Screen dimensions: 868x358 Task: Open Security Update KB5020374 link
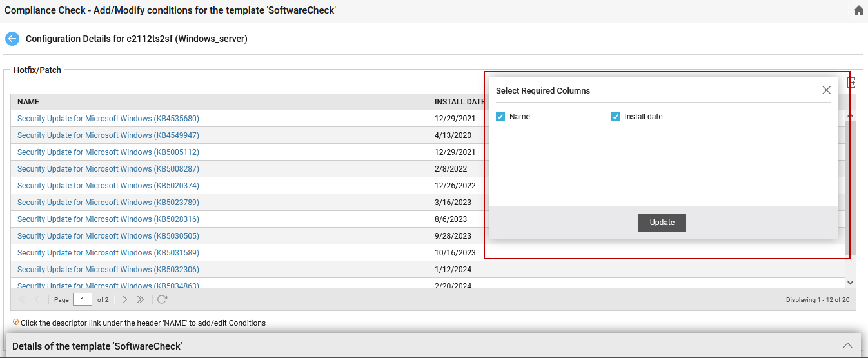pyautogui.click(x=108, y=186)
